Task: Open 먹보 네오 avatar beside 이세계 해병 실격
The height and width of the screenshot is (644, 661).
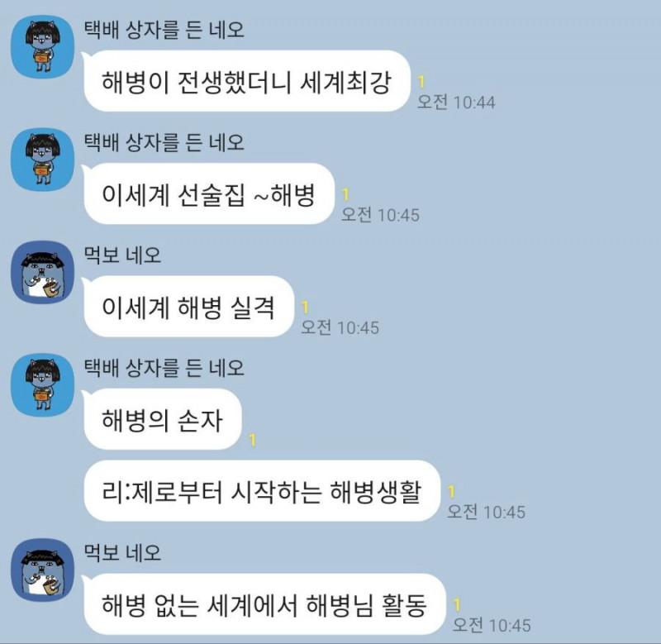Action: point(42,272)
